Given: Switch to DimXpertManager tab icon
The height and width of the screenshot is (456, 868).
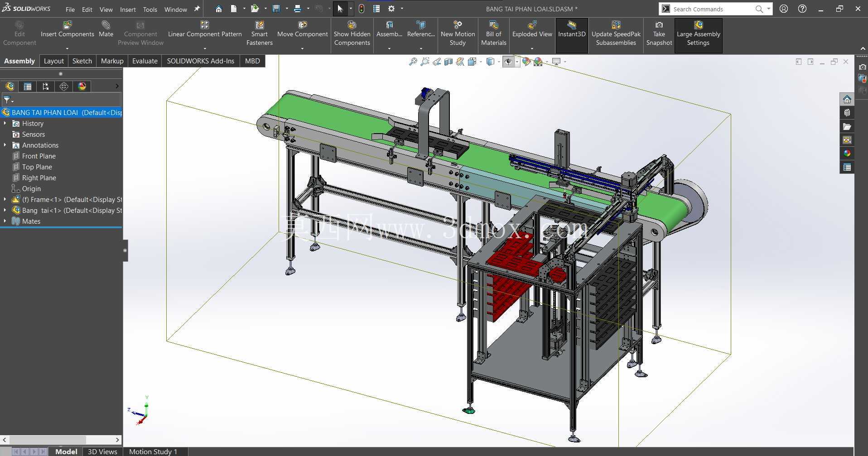Looking at the screenshot, I should pos(64,86).
